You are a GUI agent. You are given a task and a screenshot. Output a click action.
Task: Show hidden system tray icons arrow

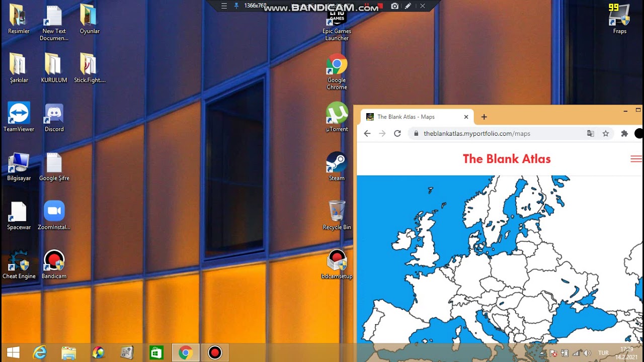coord(542,353)
